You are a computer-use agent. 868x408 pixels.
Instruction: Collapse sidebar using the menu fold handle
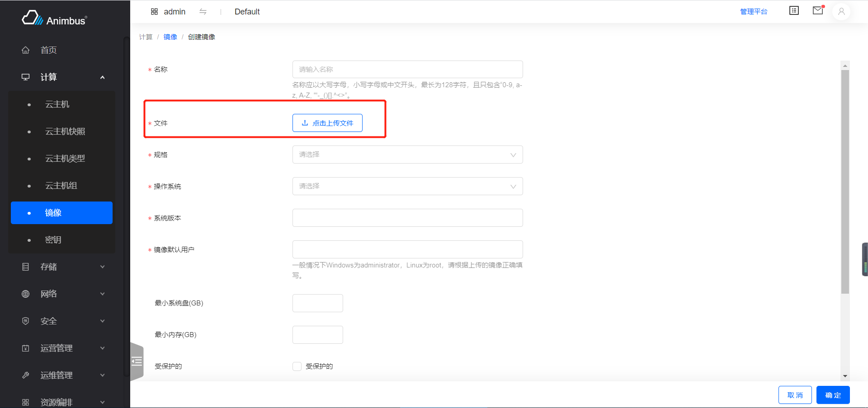coord(137,361)
